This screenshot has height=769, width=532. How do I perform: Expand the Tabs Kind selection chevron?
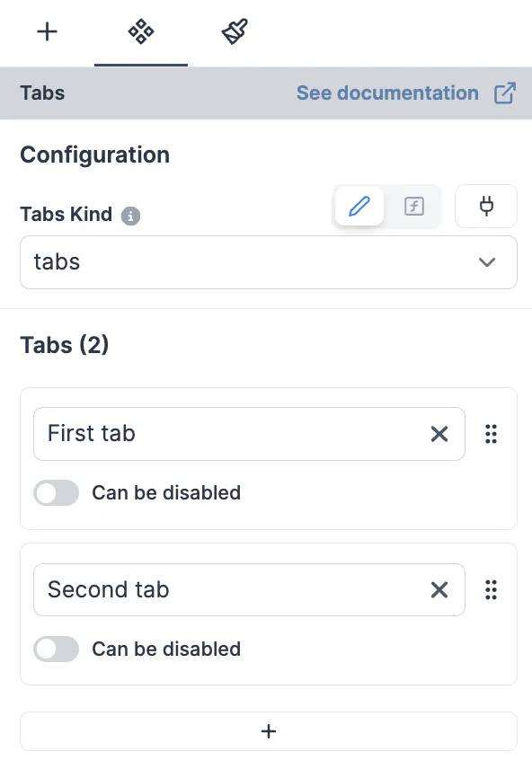486,261
